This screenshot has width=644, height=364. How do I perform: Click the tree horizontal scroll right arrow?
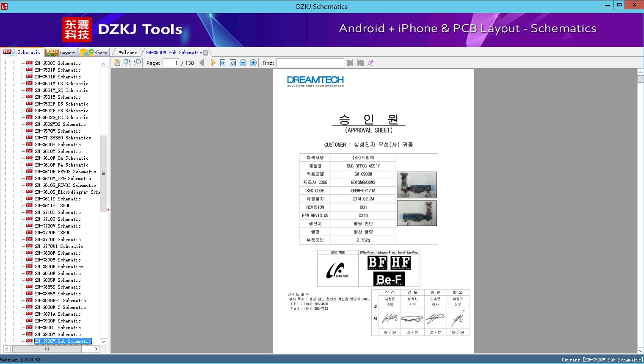[x=96, y=349]
